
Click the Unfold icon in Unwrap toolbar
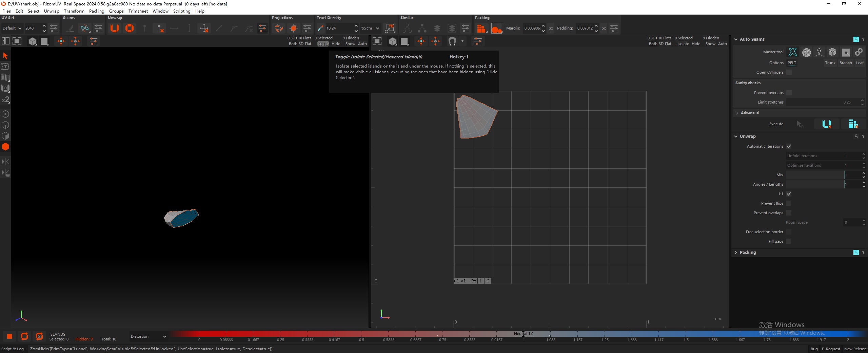[115, 28]
